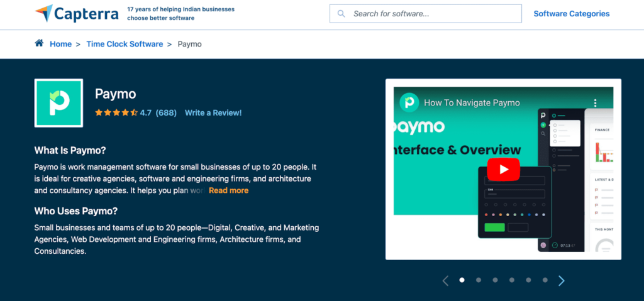Play the Paymo YouTube video
The image size is (644, 301).
tap(503, 169)
